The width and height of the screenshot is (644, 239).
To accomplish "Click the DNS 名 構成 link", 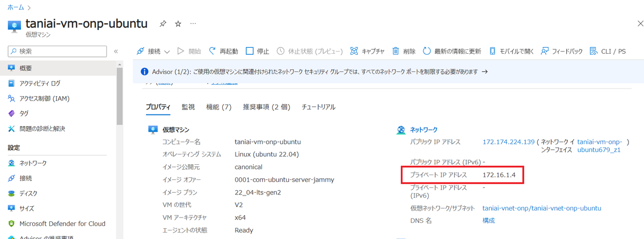I will (489, 220).
